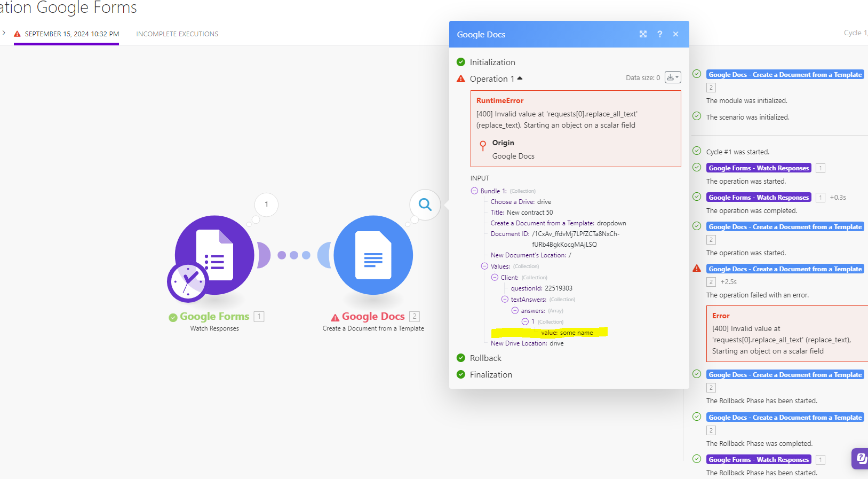This screenshot has height=479, width=868.
Task: Click the green check beside Finalization
Action: [x=461, y=374]
